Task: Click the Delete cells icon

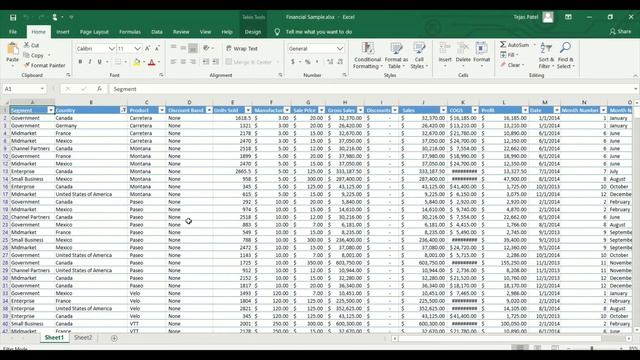Action: tap(463, 49)
